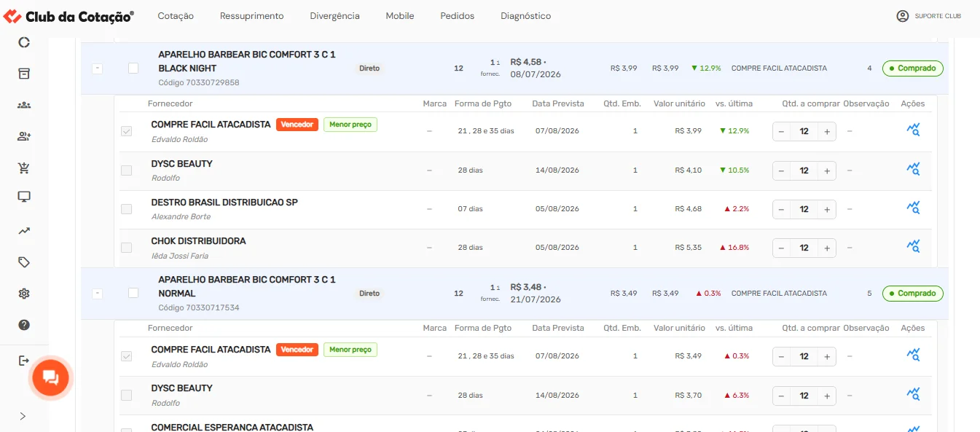Click the Comprado status for COMFORT 3 NORMAL

pyautogui.click(x=913, y=294)
